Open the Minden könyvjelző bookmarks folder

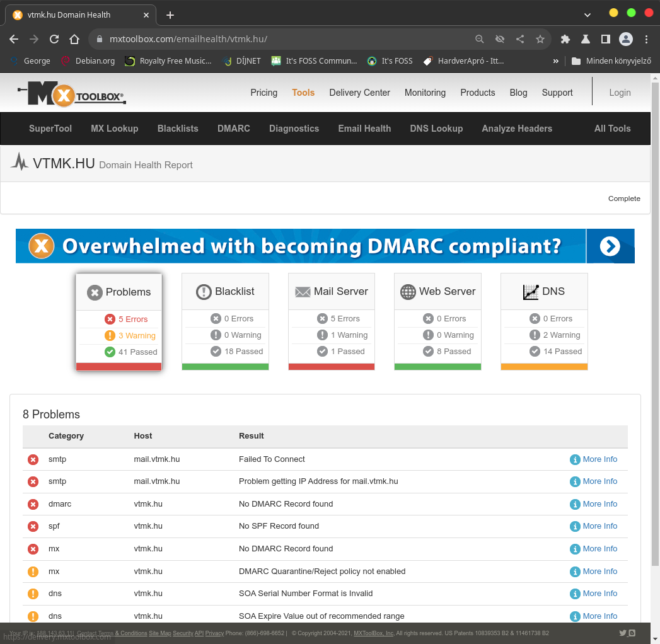[611, 61]
